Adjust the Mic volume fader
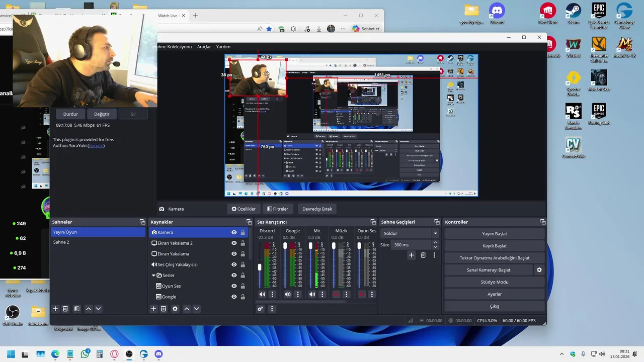This screenshot has width=644, height=362. (x=310, y=246)
